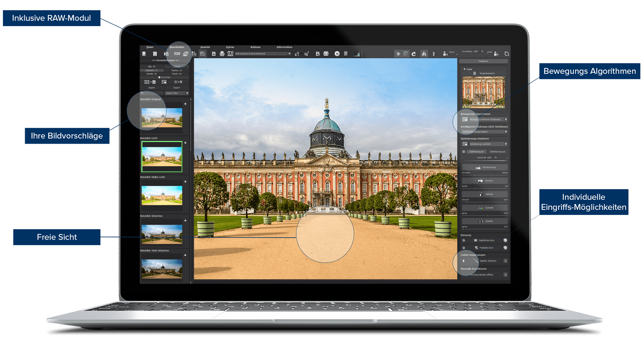This screenshot has width=644, height=346.
Task: Open the history clock icon in toolbar
Action: coord(155,53)
